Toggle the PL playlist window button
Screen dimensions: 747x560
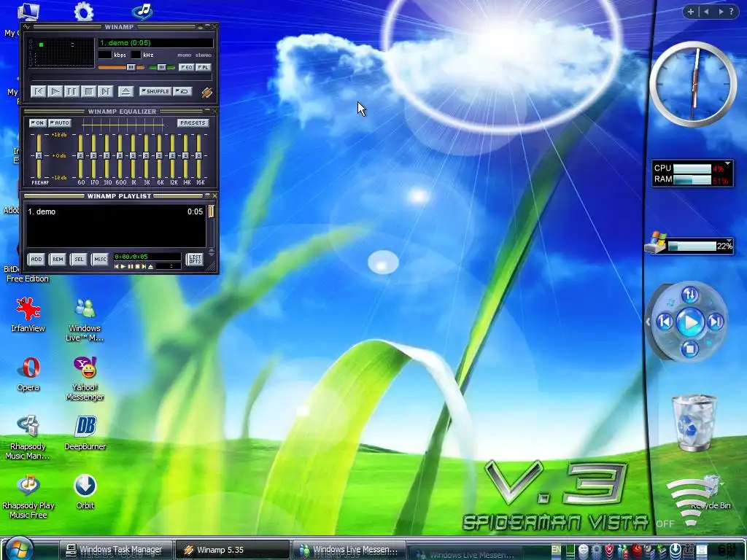(x=204, y=68)
